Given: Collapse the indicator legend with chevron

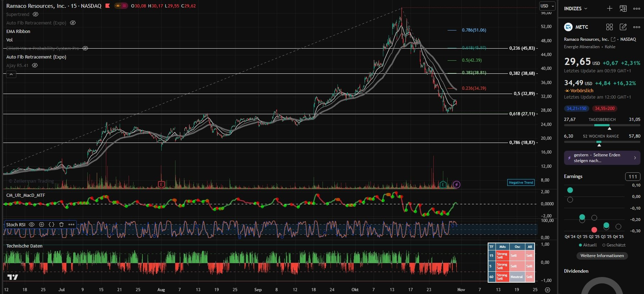Looking at the screenshot, I should [x=11, y=74].
